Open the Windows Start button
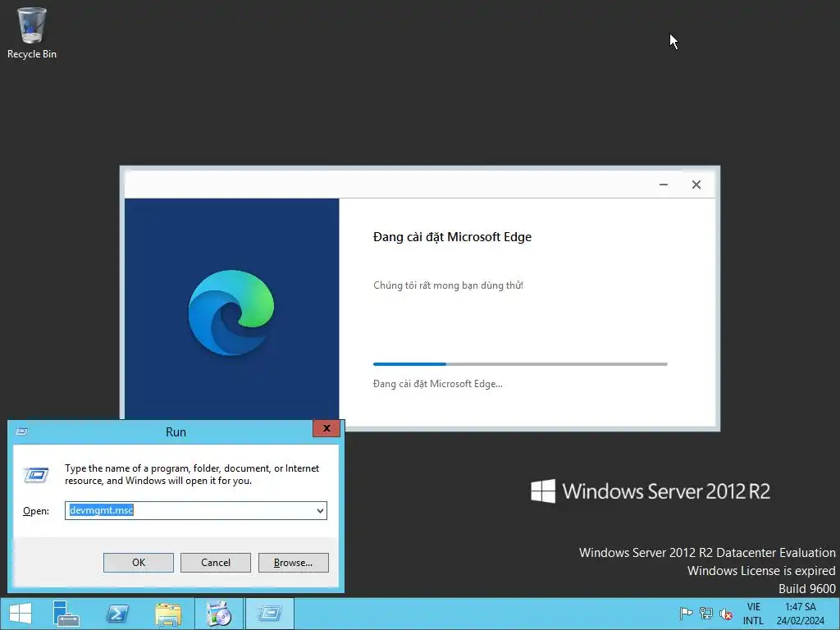Viewport: 840px width, 630px height. coord(21,614)
